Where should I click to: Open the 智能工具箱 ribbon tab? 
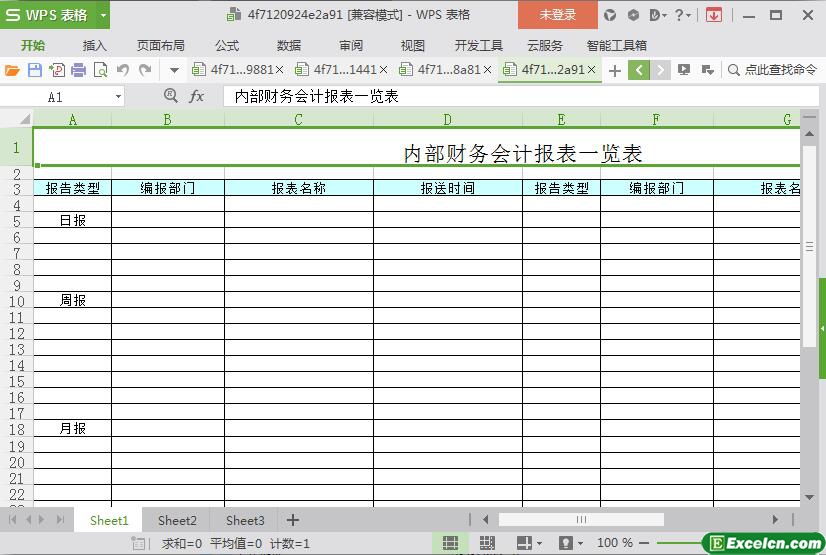pyautogui.click(x=616, y=46)
